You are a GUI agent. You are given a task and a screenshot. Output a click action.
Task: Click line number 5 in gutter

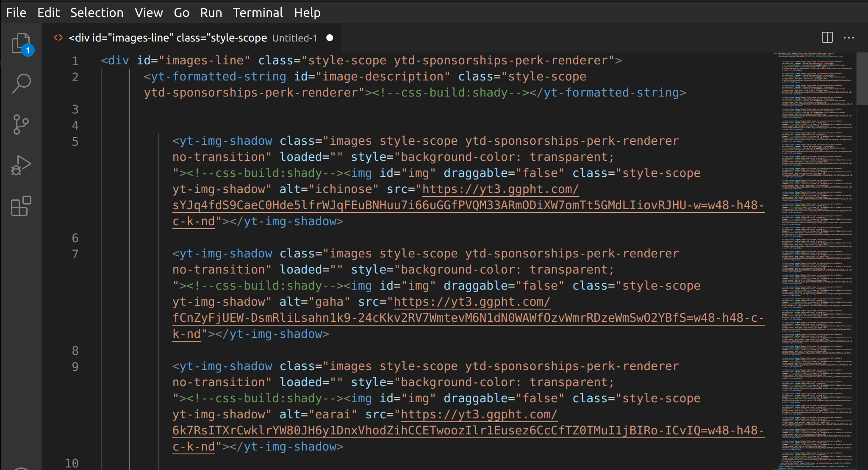[75, 141]
